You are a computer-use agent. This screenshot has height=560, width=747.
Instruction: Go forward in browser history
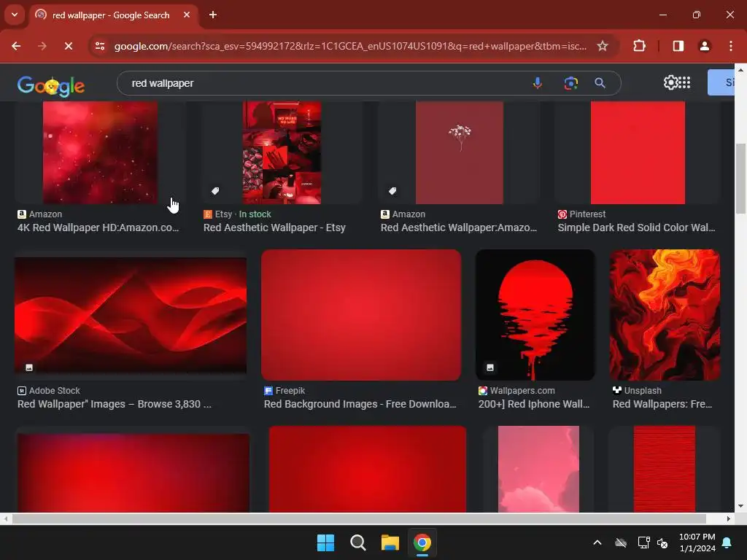[42, 46]
